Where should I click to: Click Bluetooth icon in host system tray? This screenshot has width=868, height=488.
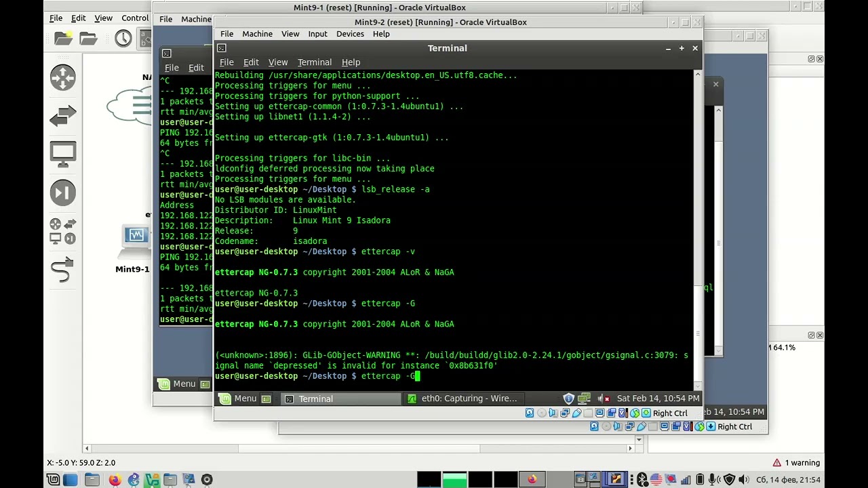(x=642, y=480)
